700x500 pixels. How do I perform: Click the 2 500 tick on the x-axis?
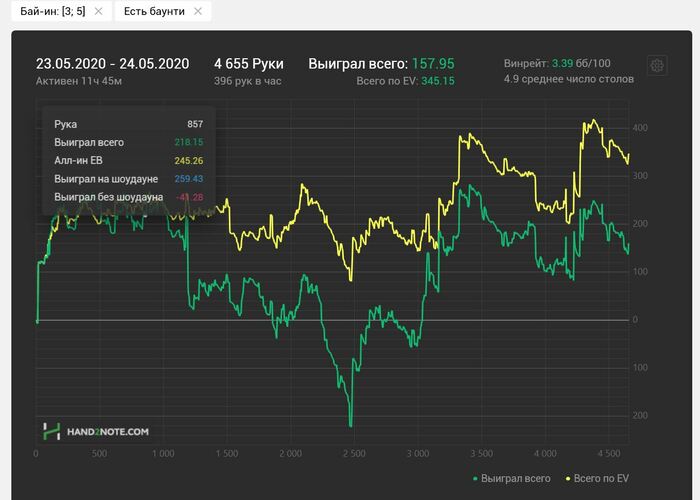tap(355, 453)
